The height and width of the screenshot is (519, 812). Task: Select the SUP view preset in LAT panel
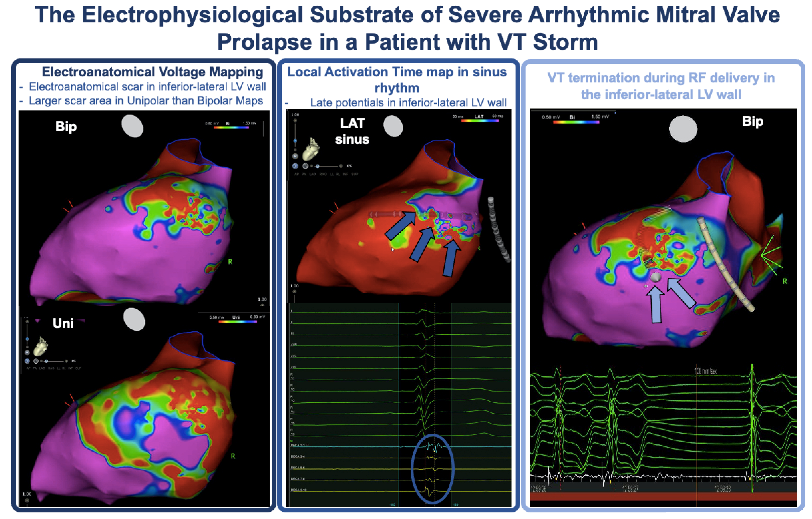355,174
